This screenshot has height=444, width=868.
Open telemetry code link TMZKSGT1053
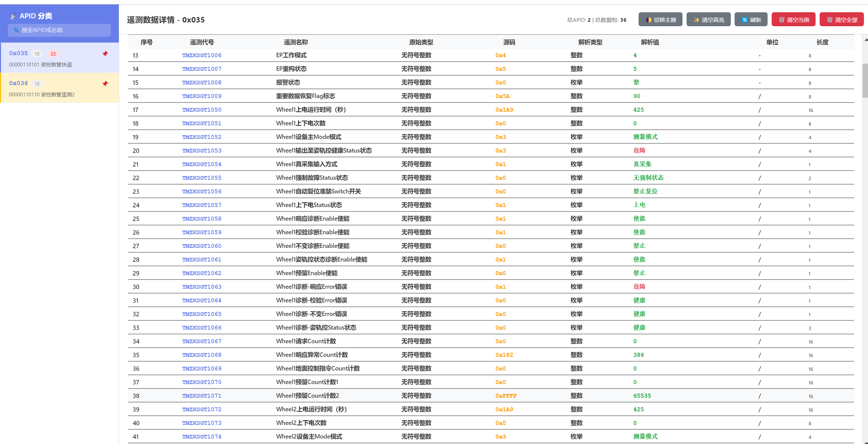pos(202,150)
